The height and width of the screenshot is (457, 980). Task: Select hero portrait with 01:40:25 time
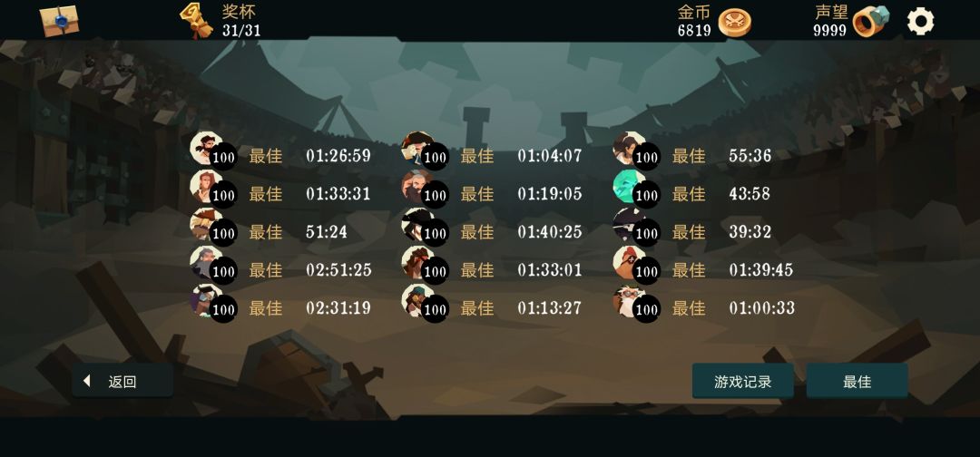click(x=417, y=224)
